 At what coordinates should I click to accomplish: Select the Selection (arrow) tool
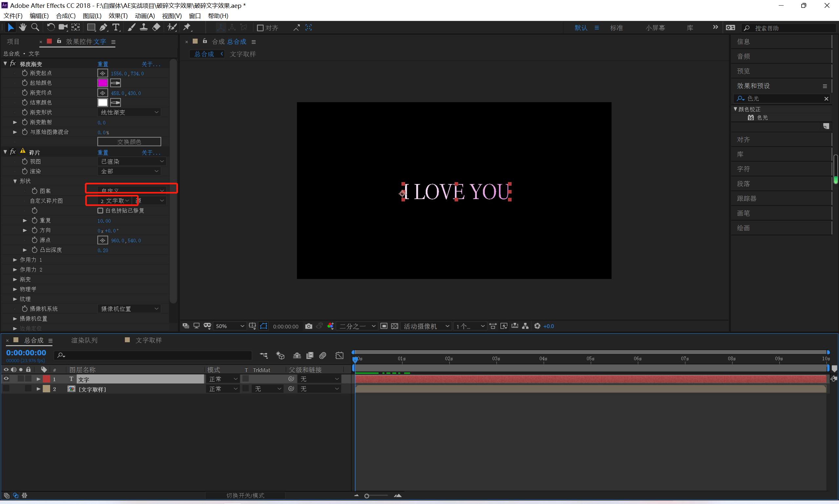point(10,27)
